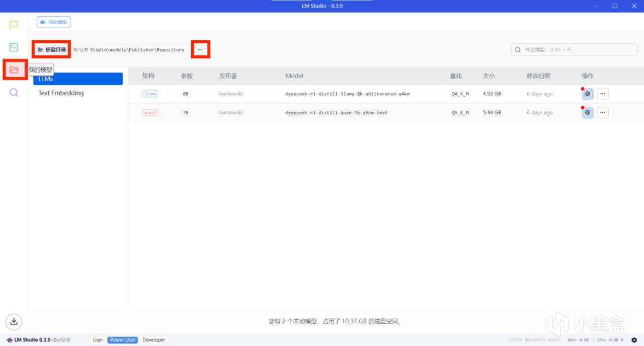Click the search magnifier icon in filter box
The image size is (644, 346).
coord(518,50)
